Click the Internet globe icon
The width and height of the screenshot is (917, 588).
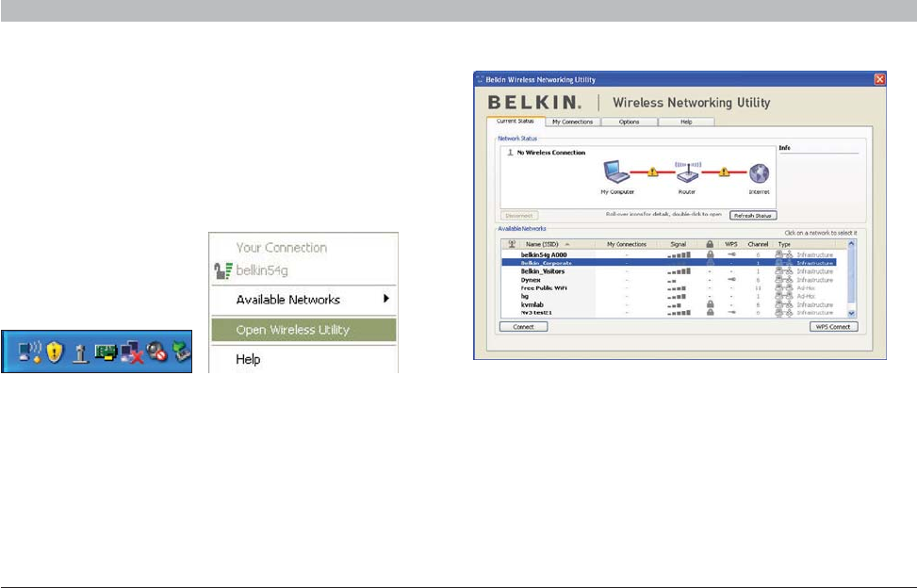click(x=759, y=173)
